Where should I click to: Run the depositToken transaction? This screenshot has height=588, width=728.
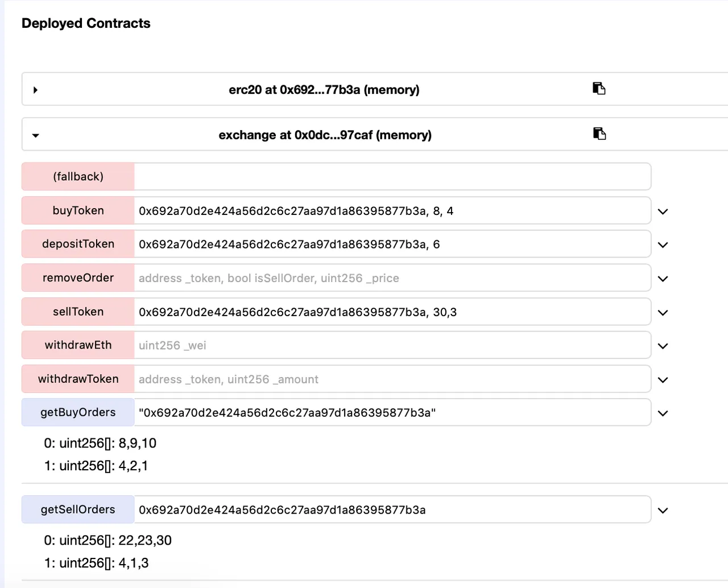[x=78, y=244]
